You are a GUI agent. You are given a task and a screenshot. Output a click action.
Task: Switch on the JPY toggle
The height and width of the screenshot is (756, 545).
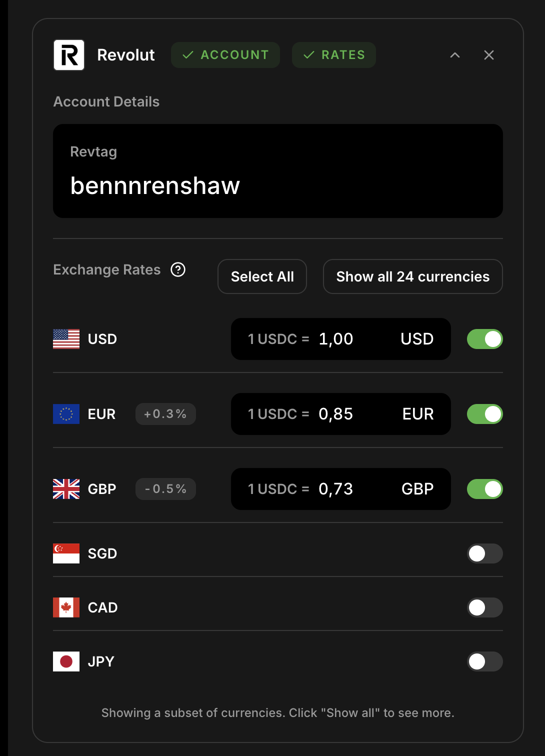point(484,661)
